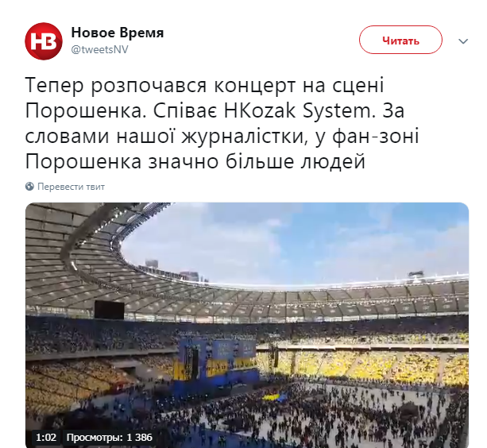Open the red NV profile avatar
Screen dimensions: 487x448
(44, 41)
